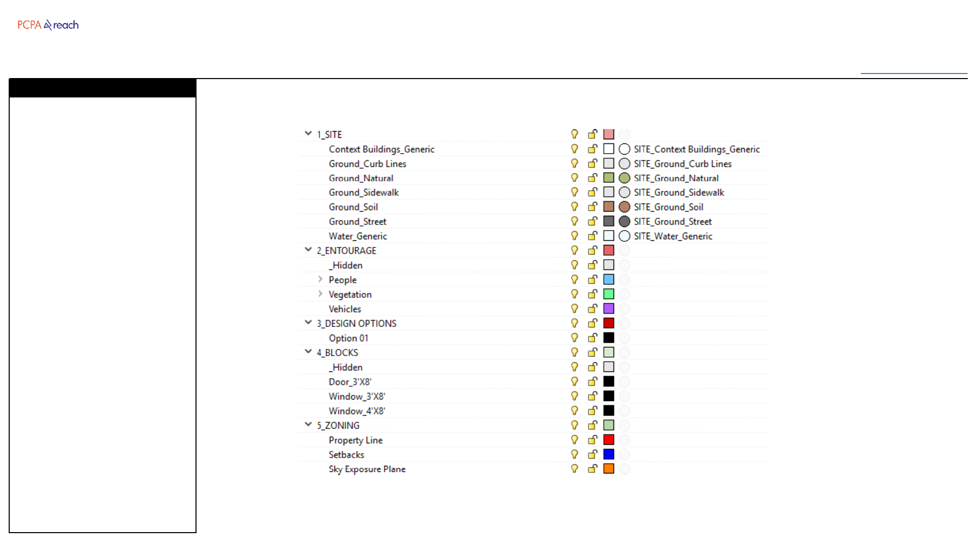980x551 pixels.
Task: Hide the People layer with its lightbulb
Action: pos(574,280)
